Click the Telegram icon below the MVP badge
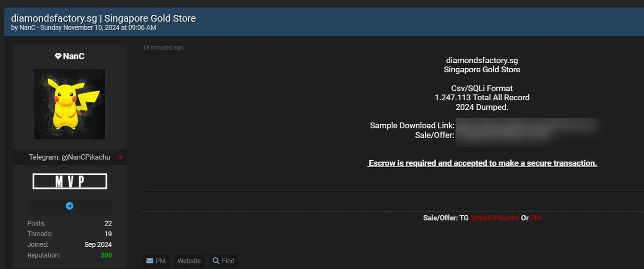Screen dimensions: 644x269 click(70, 206)
